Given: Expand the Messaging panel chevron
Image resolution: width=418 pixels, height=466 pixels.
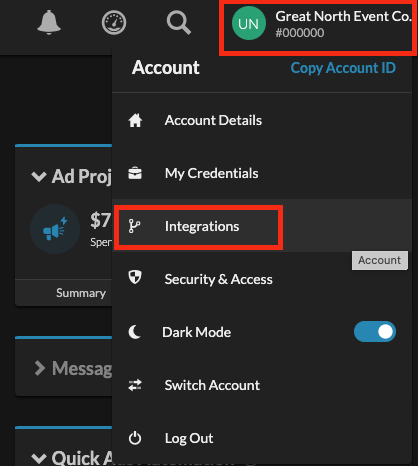Looking at the screenshot, I should [x=40, y=368].
